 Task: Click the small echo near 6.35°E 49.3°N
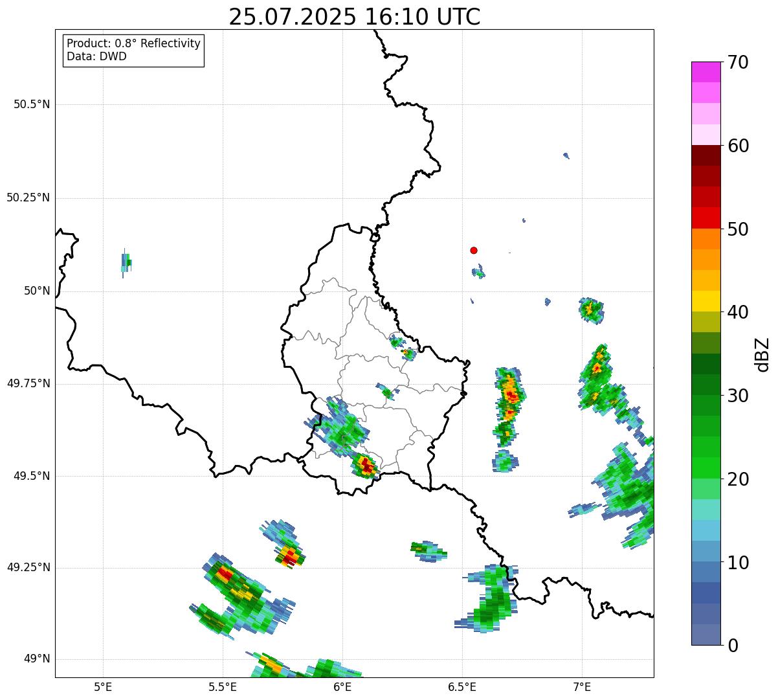(x=428, y=550)
